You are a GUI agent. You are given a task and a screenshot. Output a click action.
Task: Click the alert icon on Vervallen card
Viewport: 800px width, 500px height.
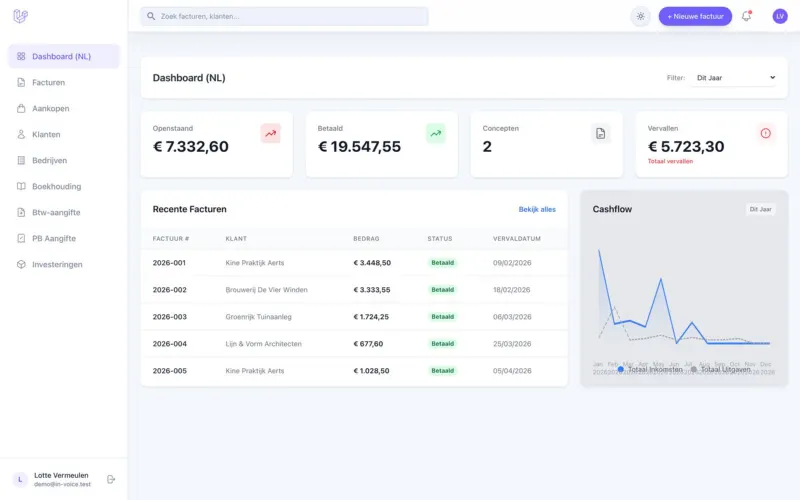(765, 133)
